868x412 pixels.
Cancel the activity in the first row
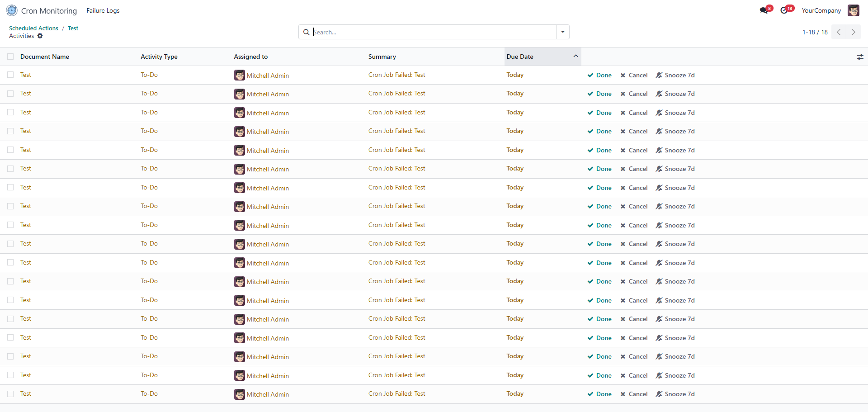tap(634, 75)
